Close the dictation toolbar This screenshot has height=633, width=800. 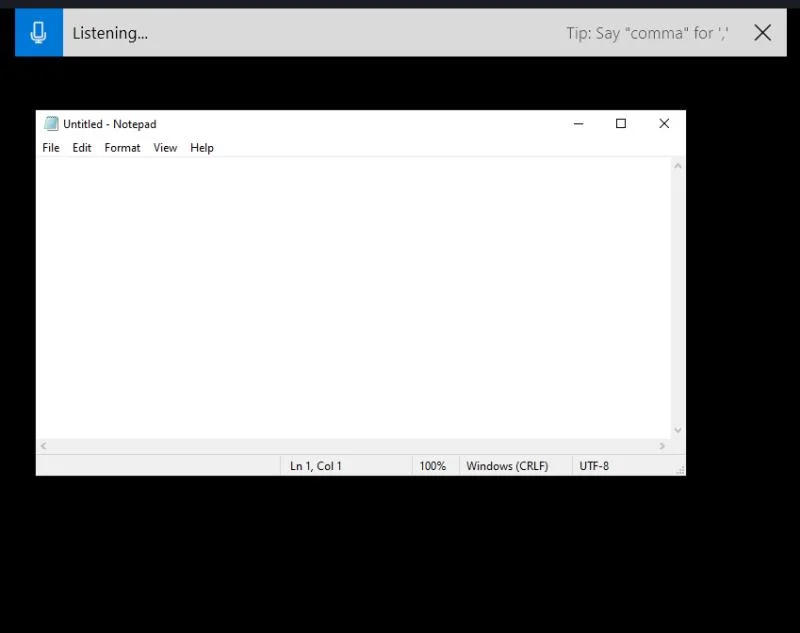(x=762, y=33)
